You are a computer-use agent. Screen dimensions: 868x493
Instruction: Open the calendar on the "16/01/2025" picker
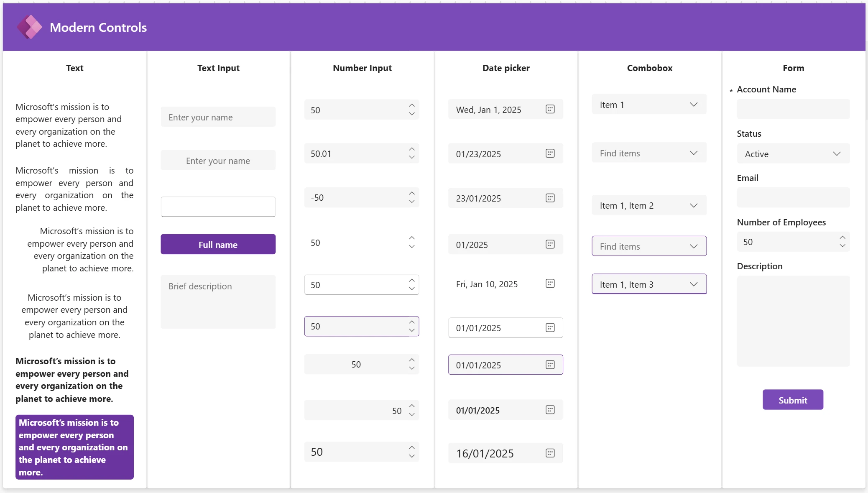[x=550, y=453]
